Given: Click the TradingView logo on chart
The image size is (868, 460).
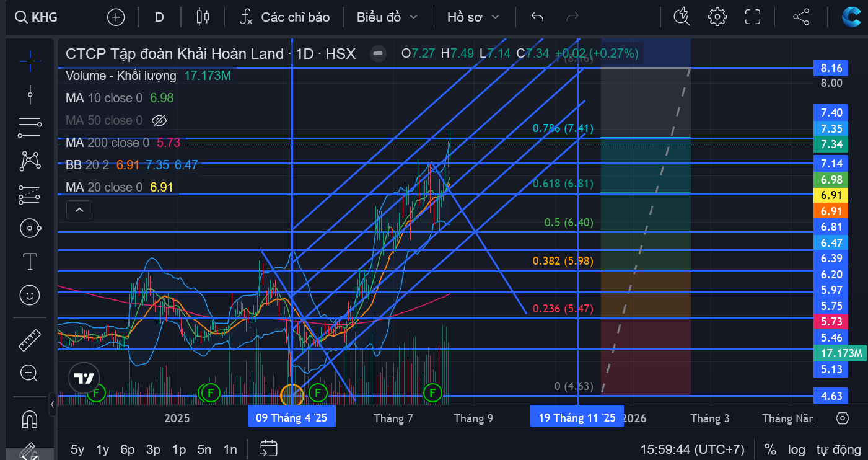Looking at the screenshot, I should 84,378.
